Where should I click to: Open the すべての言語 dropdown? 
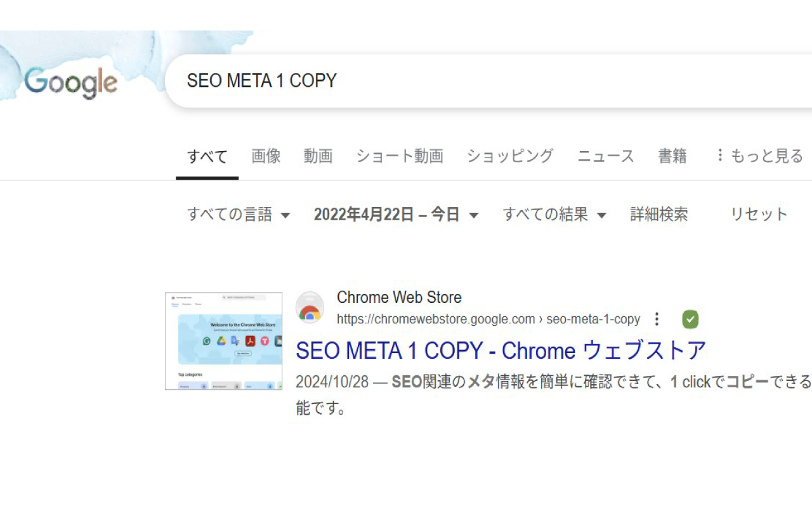(239, 215)
